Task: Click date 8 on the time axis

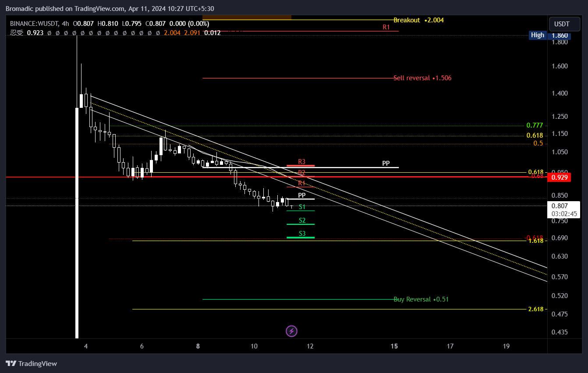Action: tap(198, 346)
